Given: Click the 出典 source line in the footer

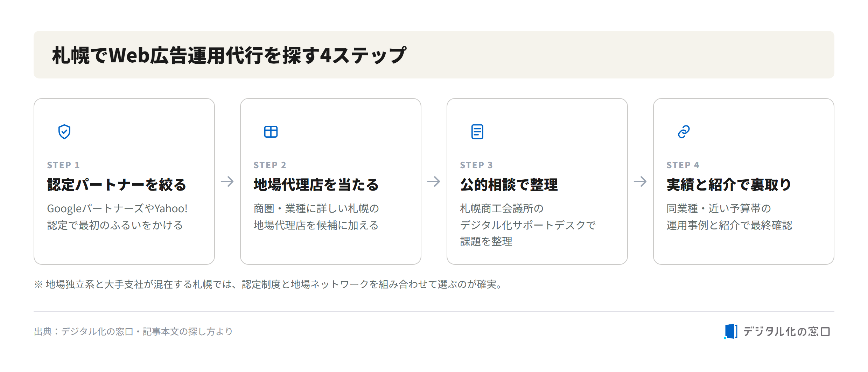Looking at the screenshot, I should click(x=133, y=331).
